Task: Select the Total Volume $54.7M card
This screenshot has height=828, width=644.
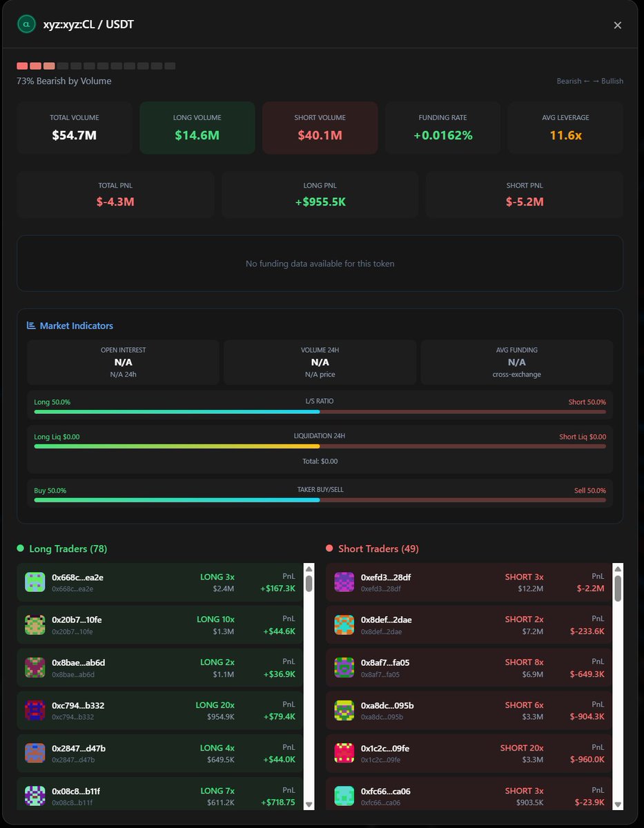Action: tap(75, 128)
